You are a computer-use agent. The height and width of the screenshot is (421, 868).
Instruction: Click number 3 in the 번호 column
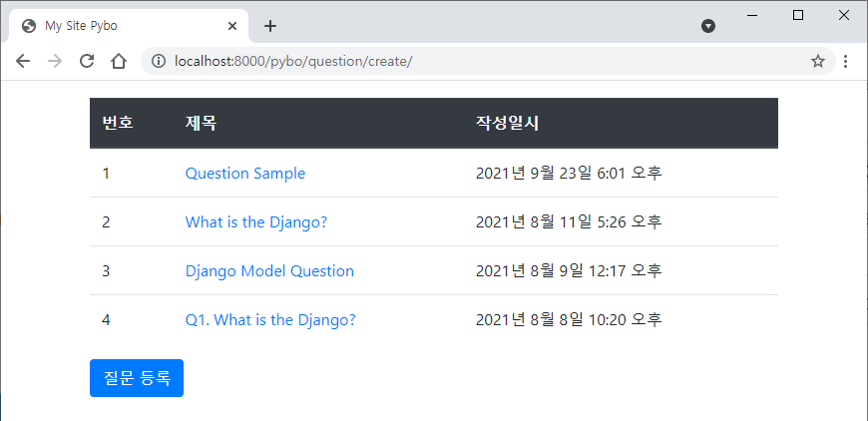coord(107,271)
